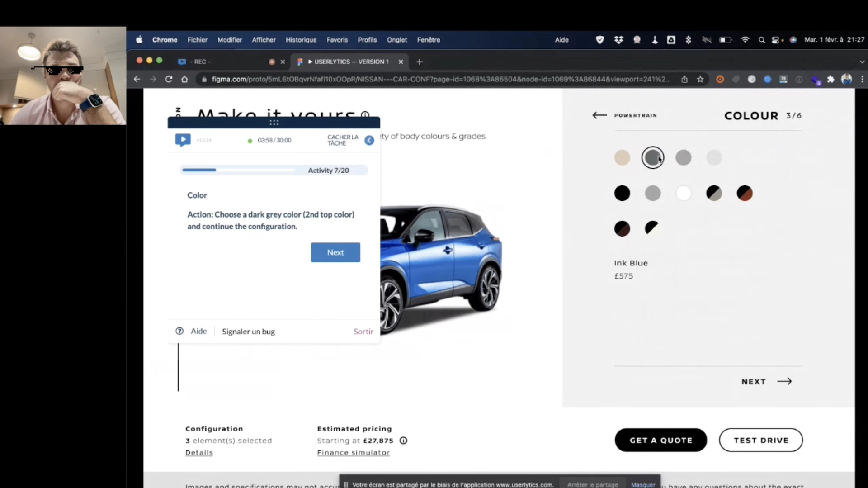Open the Aide help icon in Userlytics panel
Viewport: 868px width, 488px height.
point(179,331)
